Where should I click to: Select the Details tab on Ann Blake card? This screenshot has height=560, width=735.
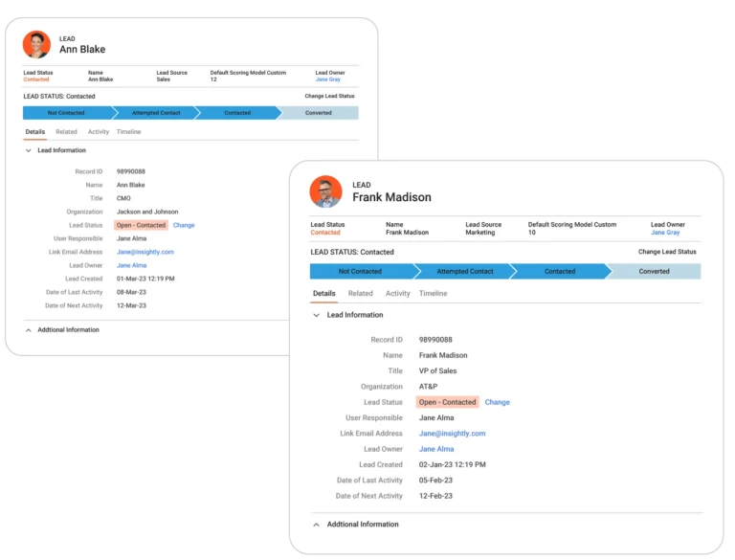[35, 132]
